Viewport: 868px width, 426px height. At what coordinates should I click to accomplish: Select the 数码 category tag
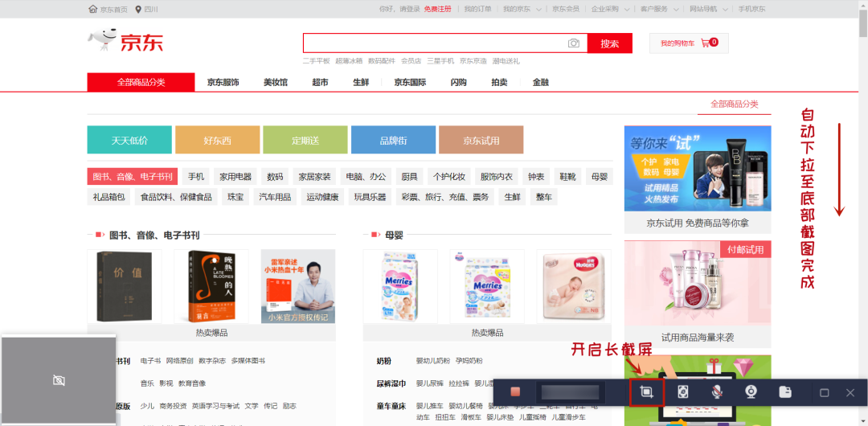coord(275,177)
